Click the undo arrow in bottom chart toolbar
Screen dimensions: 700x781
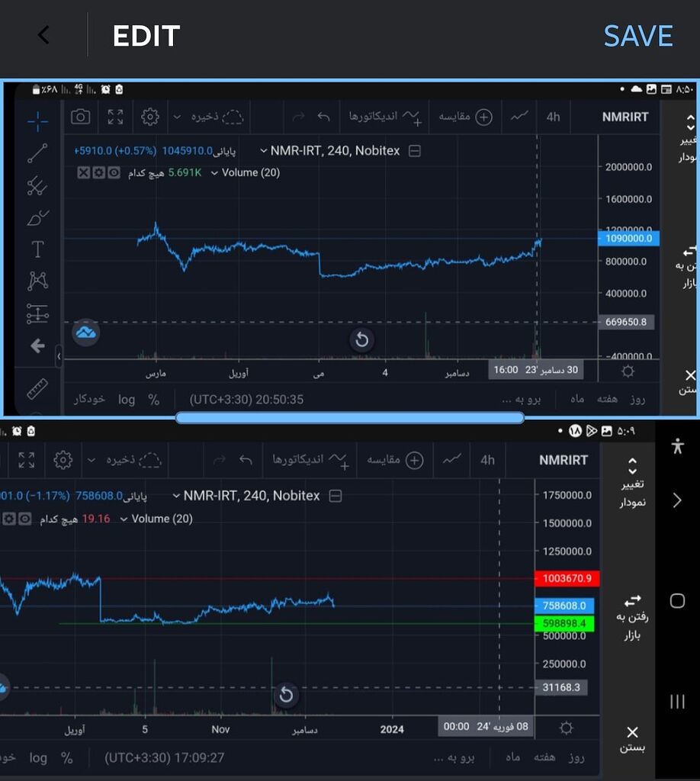(x=246, y=460)
